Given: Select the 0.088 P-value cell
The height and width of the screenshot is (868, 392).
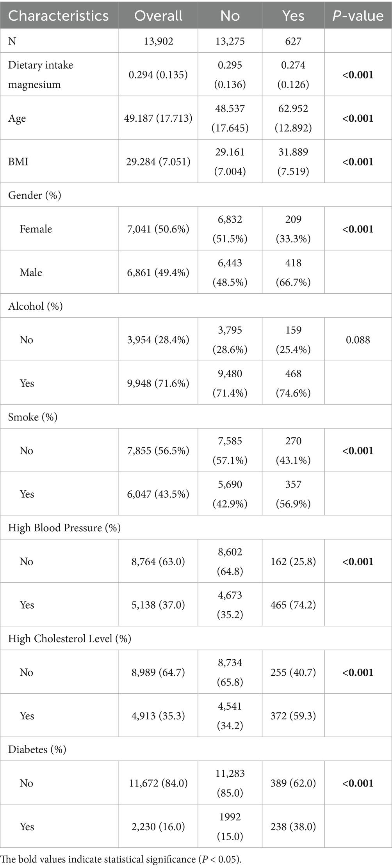Looking at the screenshot, I should tap(358, 340).
